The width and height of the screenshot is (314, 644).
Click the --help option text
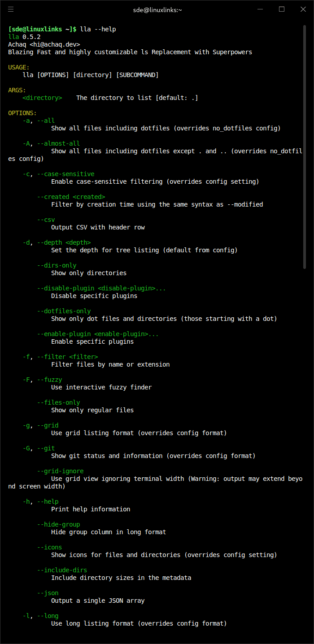pos(48,501)
